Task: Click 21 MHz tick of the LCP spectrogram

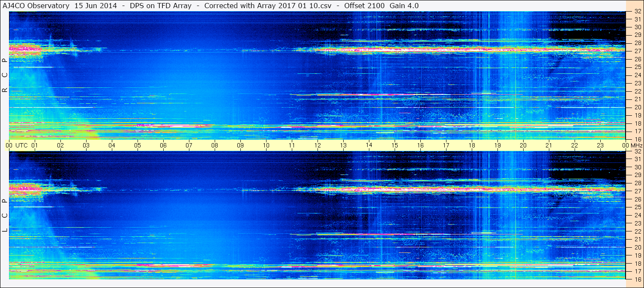Action: point(637,239)
